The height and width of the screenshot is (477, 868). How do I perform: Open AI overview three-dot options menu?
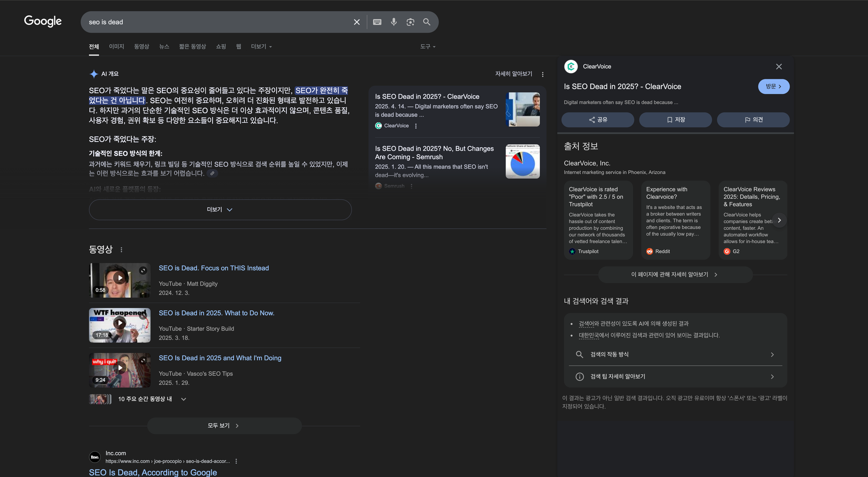point(542,74)
